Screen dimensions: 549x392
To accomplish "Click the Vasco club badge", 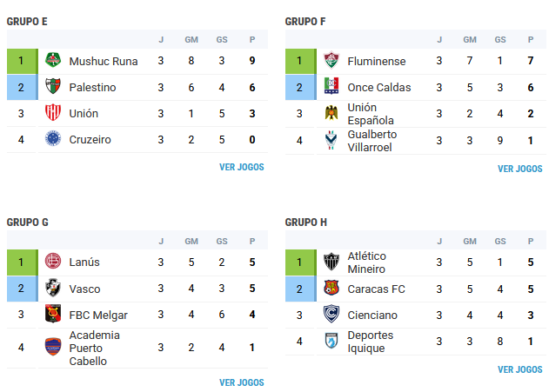I will pyautogui.click(x=54, y=289).
